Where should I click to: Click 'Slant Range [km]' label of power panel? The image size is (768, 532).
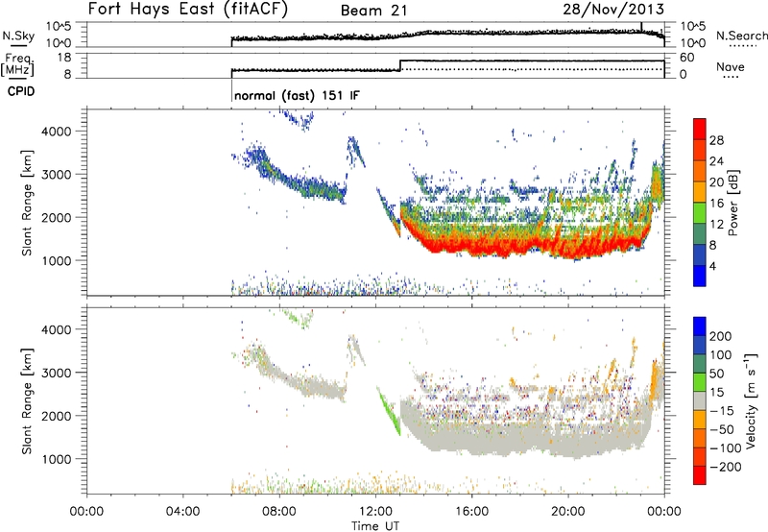pyautogui.click(x=27, y=203)
